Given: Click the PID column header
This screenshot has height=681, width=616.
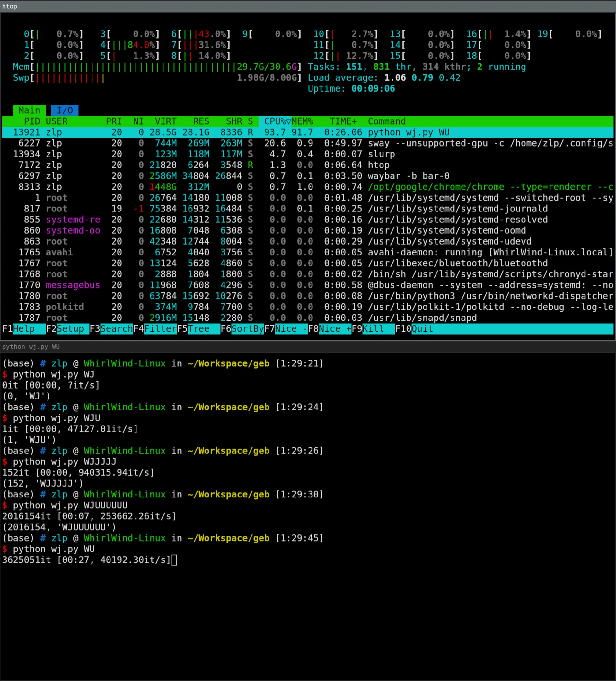Looking at the screenshot, I should click(x=32, y=121).
